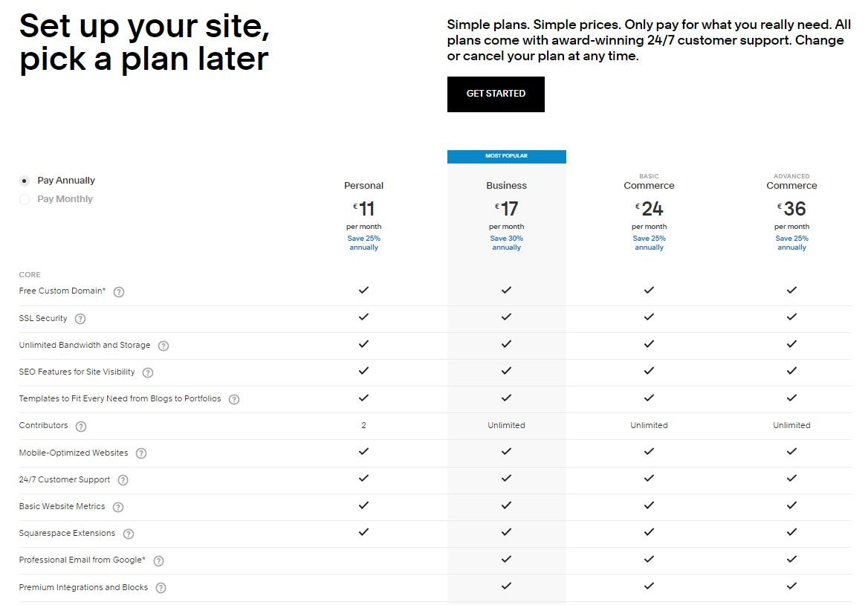The image size is (868, 605).
Task: Click help icon for 24/7 Customer Support
Action: tap(123, 480)
